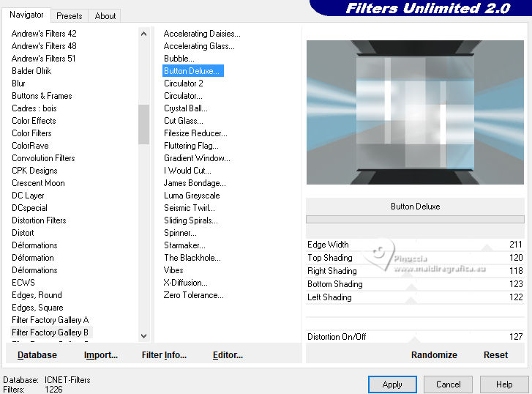Choose Luma Greyscale filter
The height and width of the screenshot is (394, 532).
click(x=192, y=196)
